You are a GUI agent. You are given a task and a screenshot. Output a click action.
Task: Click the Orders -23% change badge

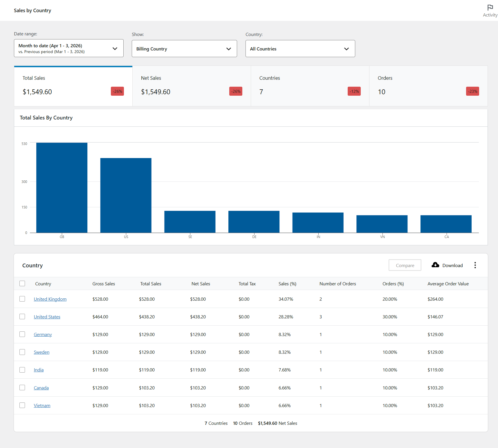click(x=472, y=91)
